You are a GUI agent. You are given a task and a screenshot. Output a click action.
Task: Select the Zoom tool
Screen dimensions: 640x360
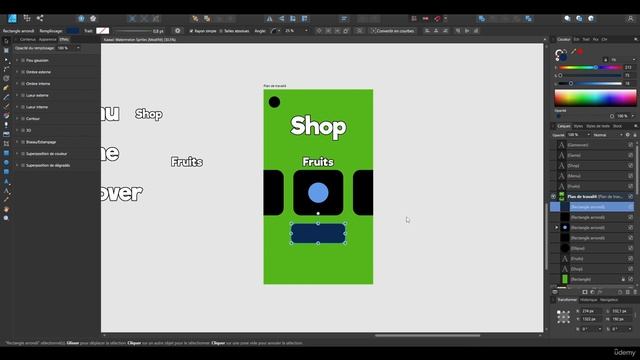pos(6,218)
